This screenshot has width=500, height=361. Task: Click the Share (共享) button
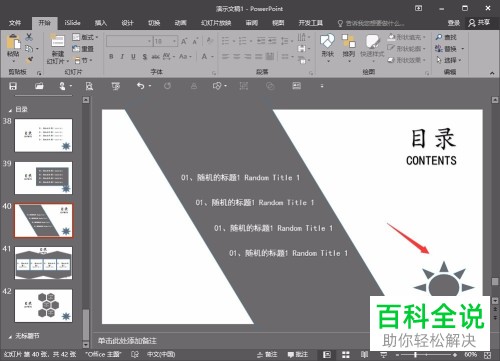tap(479, 23)
